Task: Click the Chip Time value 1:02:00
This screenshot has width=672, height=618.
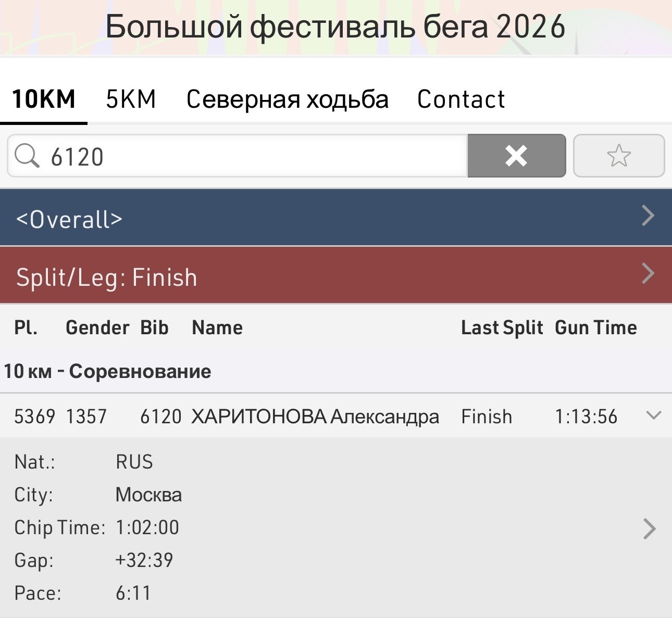Action: tap(147, 527)
